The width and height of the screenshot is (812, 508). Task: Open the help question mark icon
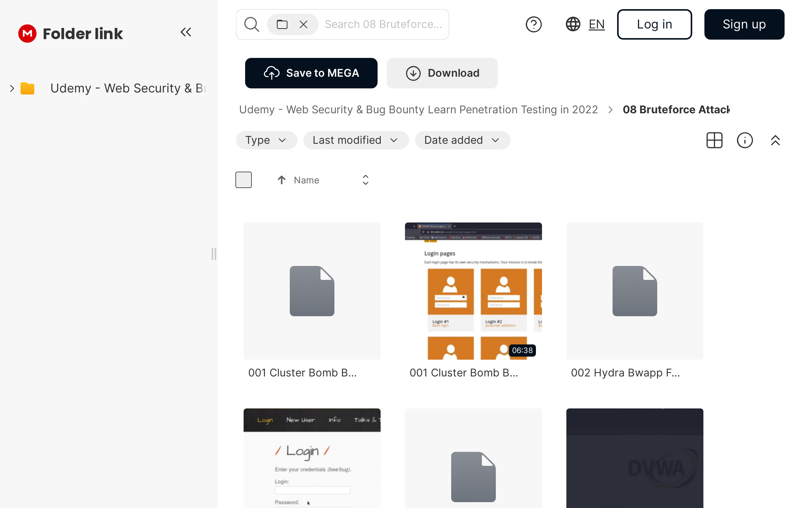click(x=533, y=25)
